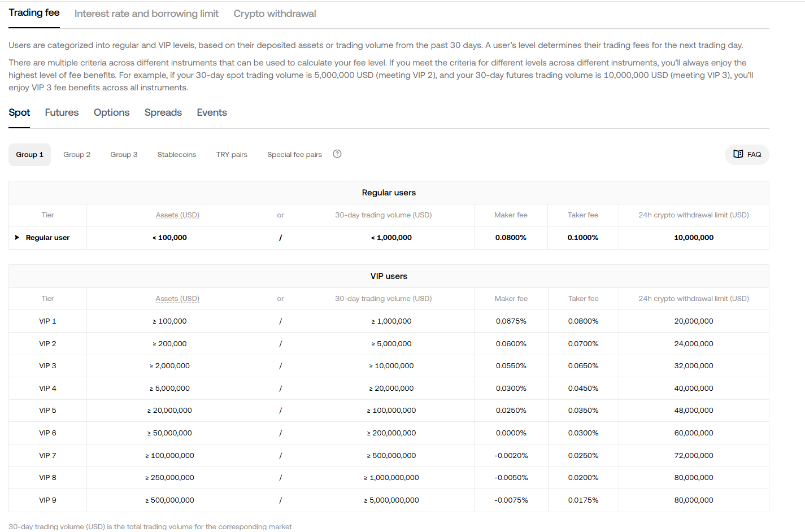Select the Spreads instrument tab
The image size is (805, 532).
tap(163, 112)
